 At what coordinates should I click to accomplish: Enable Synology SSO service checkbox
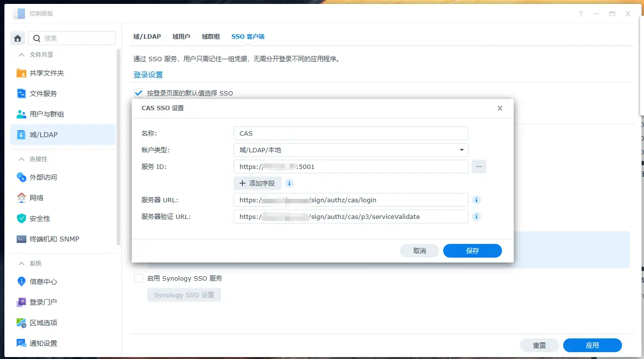pos(139,278)
